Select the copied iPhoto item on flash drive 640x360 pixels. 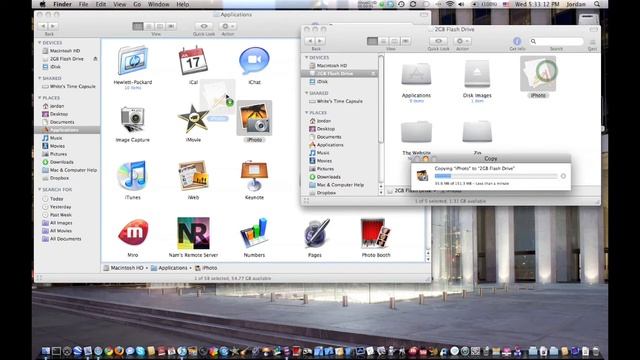point(538,73)
